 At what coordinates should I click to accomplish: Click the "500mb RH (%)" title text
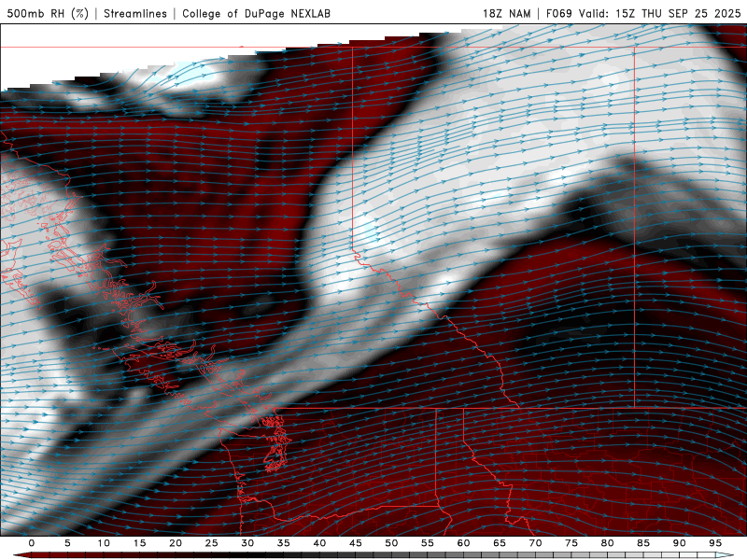(48, 13)
